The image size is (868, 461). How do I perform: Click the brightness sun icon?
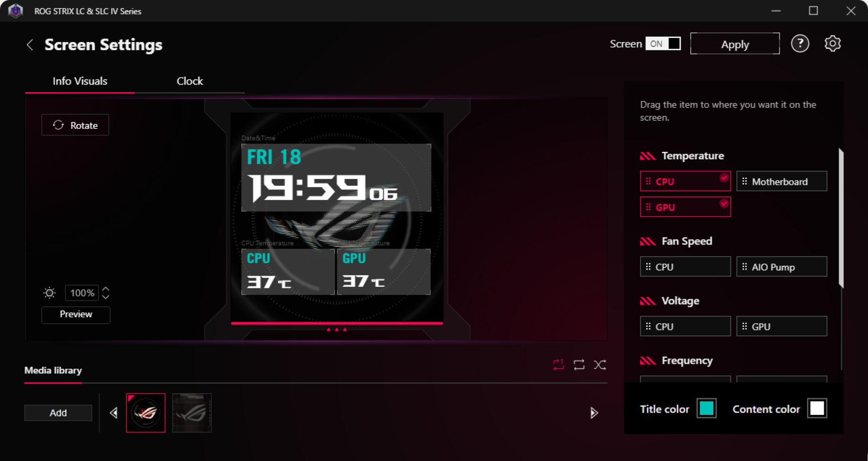[50, 293]
